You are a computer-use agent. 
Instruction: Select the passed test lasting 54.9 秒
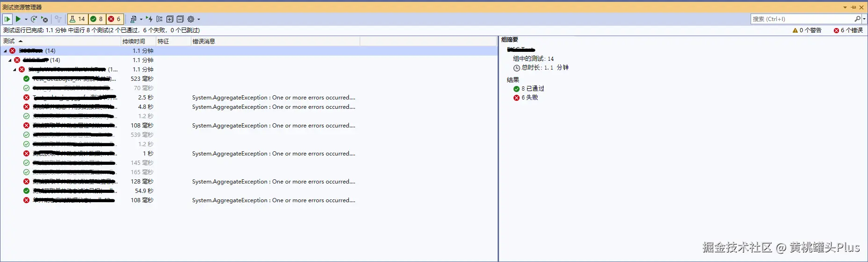coord(249,191)
